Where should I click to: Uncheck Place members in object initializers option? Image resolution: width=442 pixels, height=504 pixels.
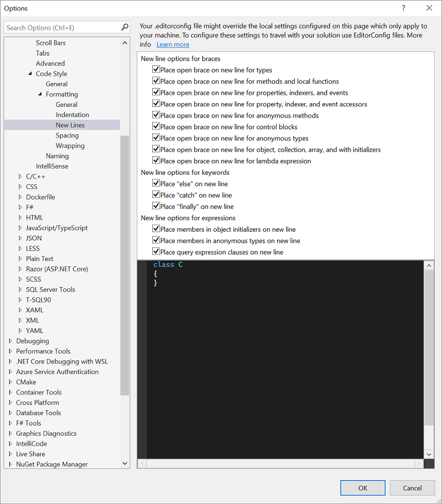tap(156, 229)
